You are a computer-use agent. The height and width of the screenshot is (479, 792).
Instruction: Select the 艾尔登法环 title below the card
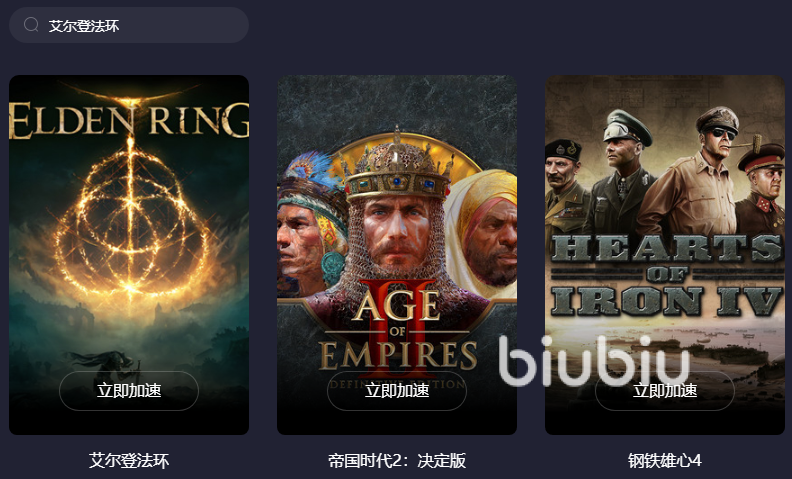(x=129, y=460)
